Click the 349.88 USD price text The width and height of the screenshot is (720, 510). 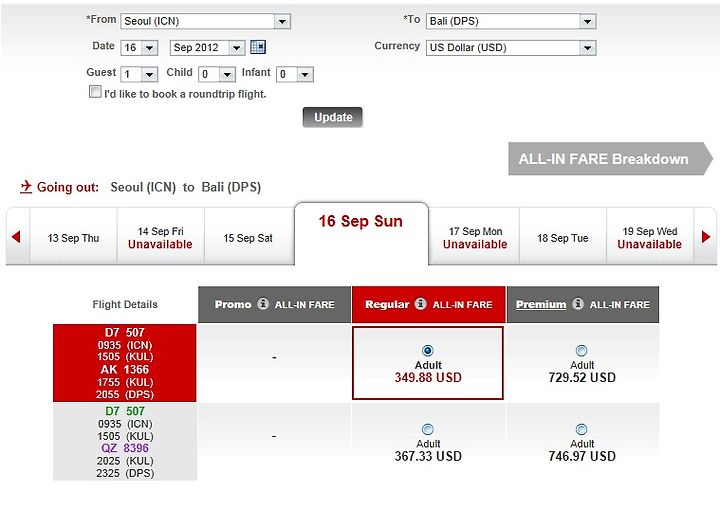pyautogui.click(x=428, y=377)
